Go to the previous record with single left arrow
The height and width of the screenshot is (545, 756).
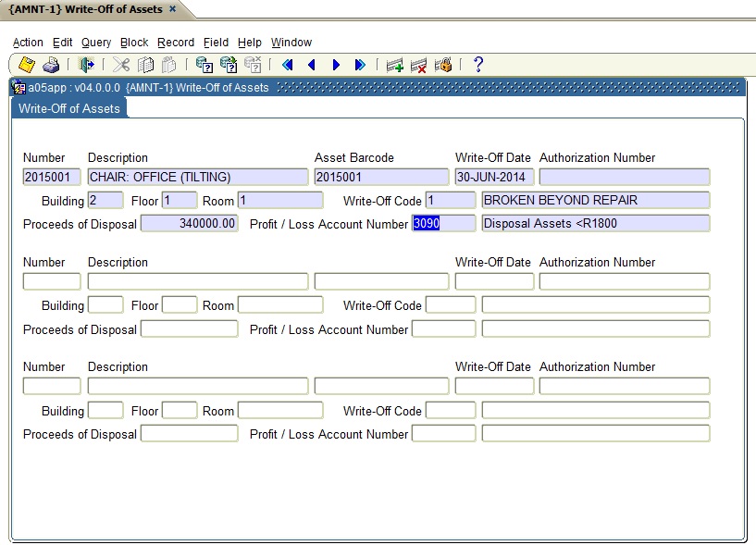[312, 65]
